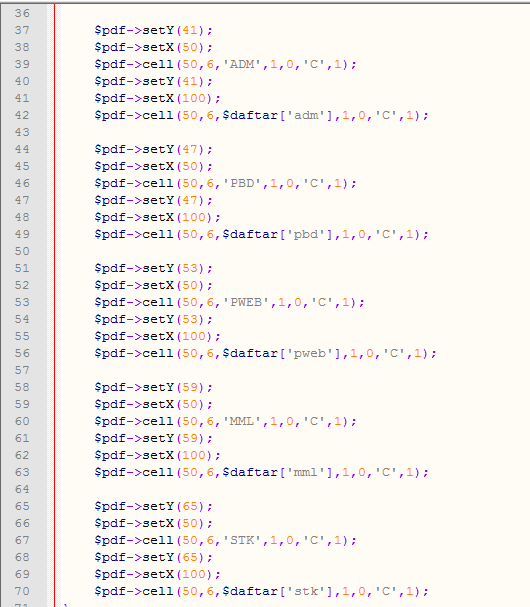Click line number 43 in the gutter
Viewport: 530px width, 607px height.
click(x=22, y=132)
